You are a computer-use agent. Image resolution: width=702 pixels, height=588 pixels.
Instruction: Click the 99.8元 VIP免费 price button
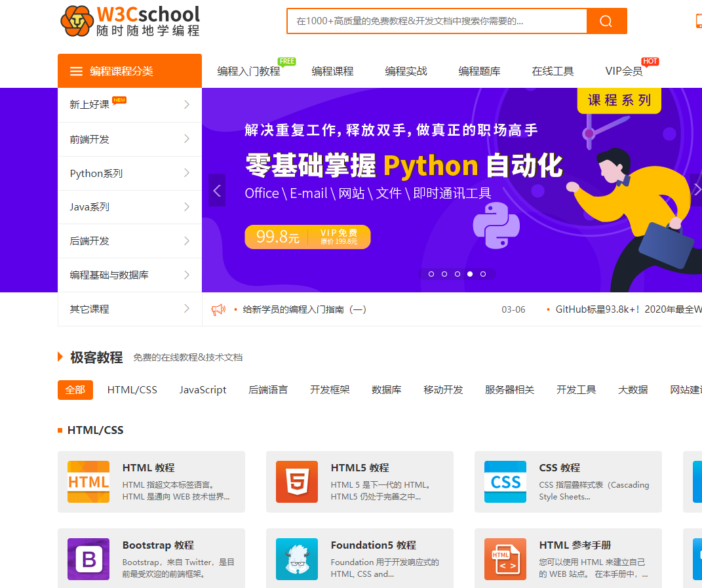coord(307,237)
